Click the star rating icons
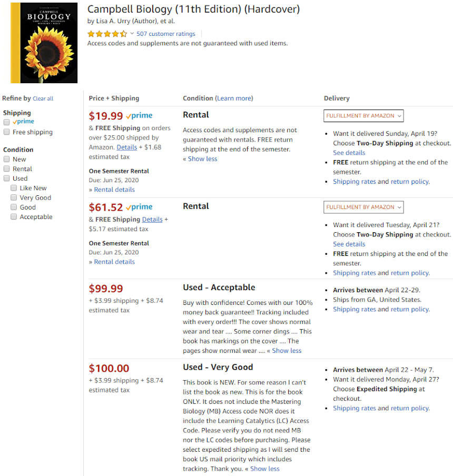 [107, 34]
